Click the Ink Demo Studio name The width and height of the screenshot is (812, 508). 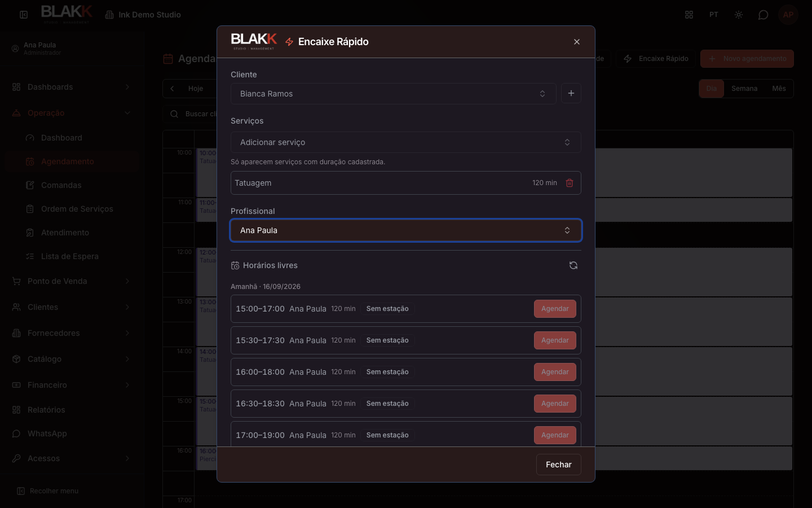point(149,15)
